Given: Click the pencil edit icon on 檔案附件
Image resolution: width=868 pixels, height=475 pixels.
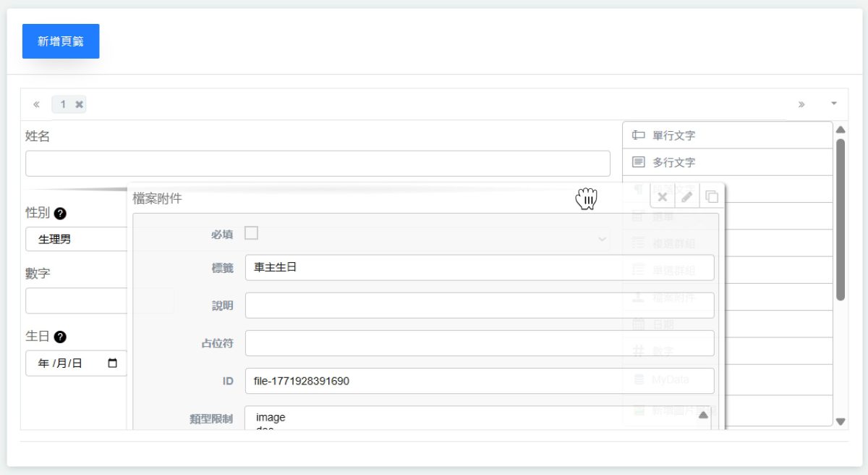Looking at the screenshot, I should [x=687, y=197].
